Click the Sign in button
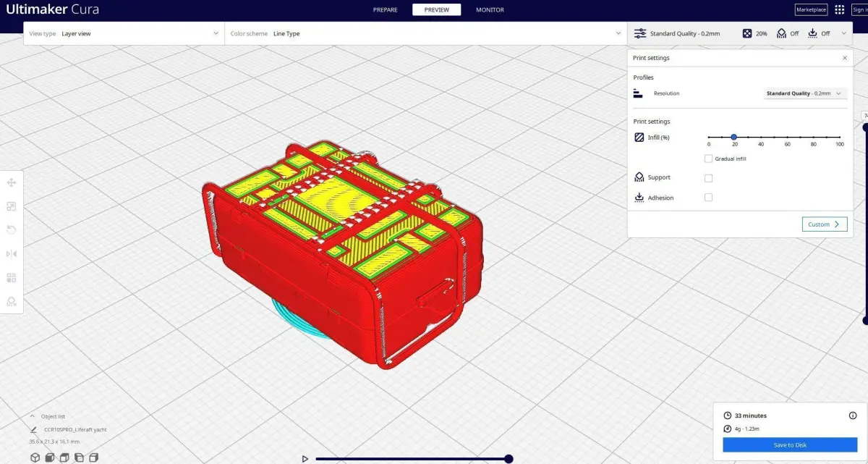The width and height of the screenshot is (868, 464). pos(859,9)
